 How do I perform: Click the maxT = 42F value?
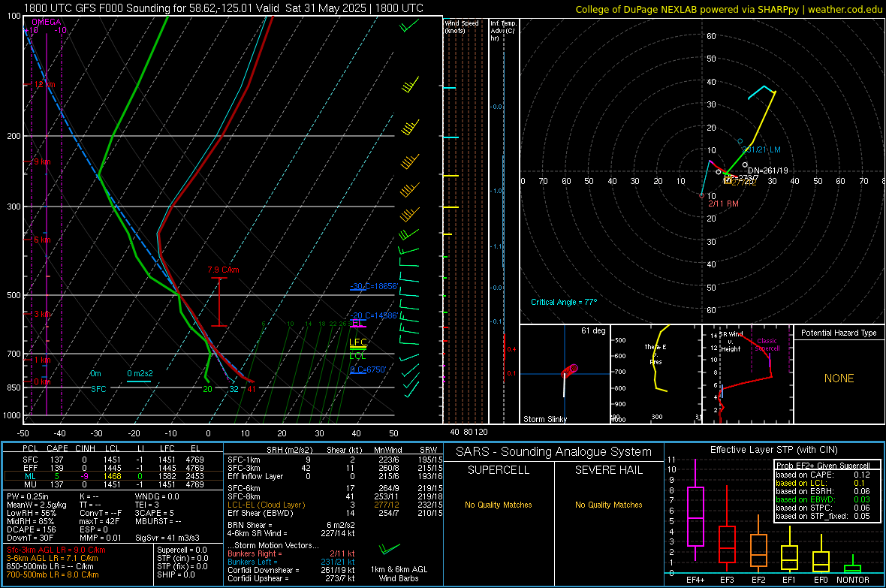[x=99, y=521]
